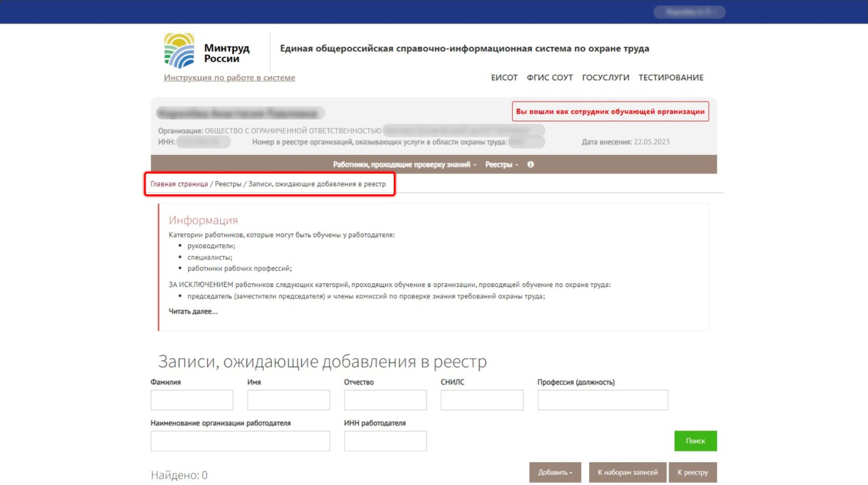Go to «К наборам записей»
This screenshot has width=868, height=485.
pyautogui.click(x=627, y=473)
